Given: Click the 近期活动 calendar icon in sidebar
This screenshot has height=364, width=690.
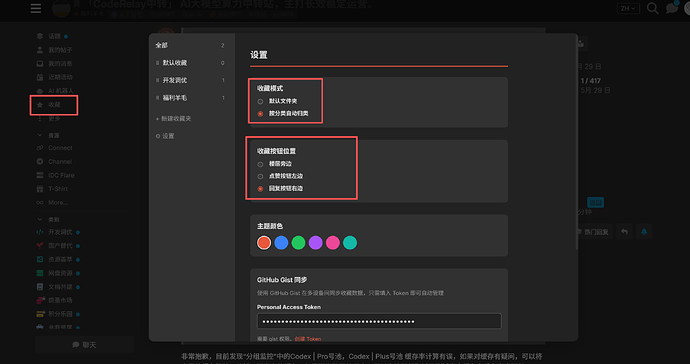Looking at the screenshot, I should [x=40, y=77].
